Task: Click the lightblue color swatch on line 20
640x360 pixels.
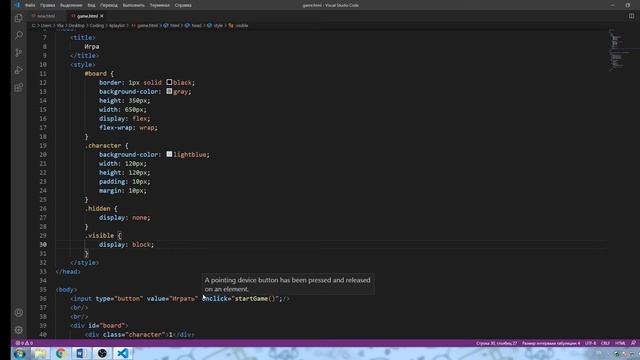Action: [169, 154]
